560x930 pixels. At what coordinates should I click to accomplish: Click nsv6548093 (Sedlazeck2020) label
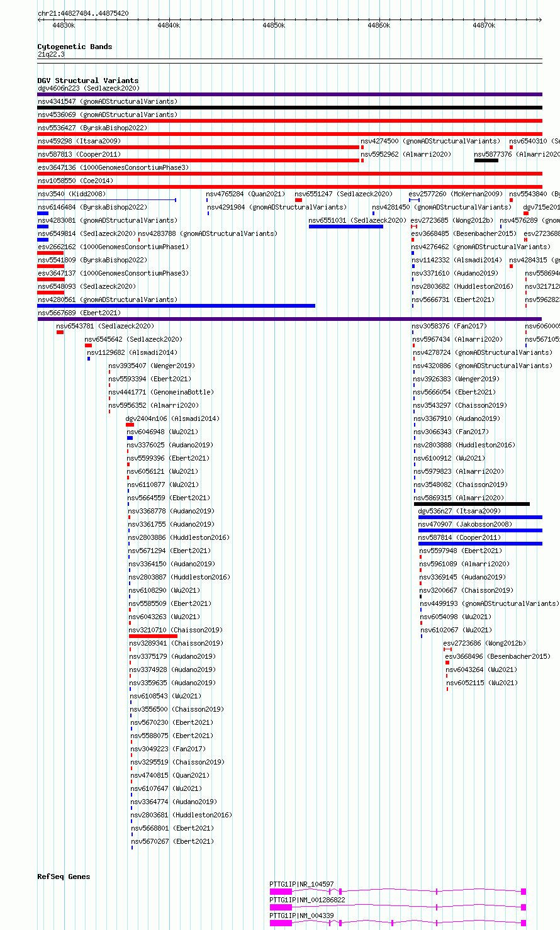tap(87, 286)
